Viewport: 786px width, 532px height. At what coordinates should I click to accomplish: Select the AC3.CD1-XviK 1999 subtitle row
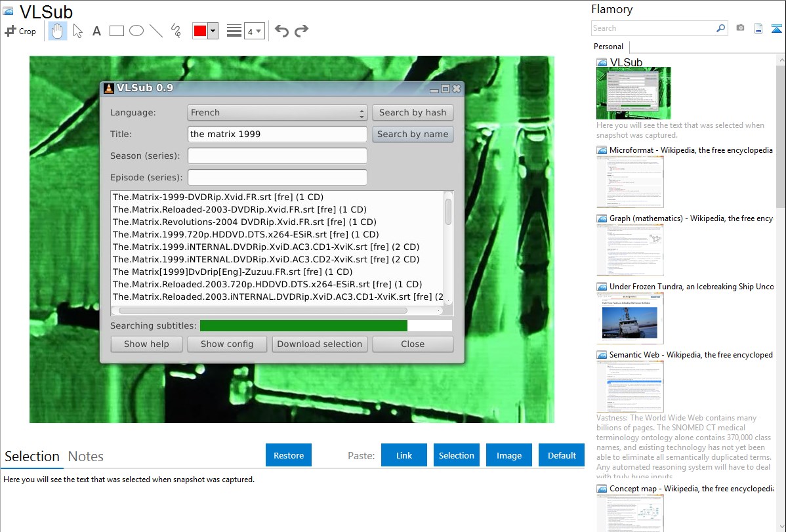(266, 247)
